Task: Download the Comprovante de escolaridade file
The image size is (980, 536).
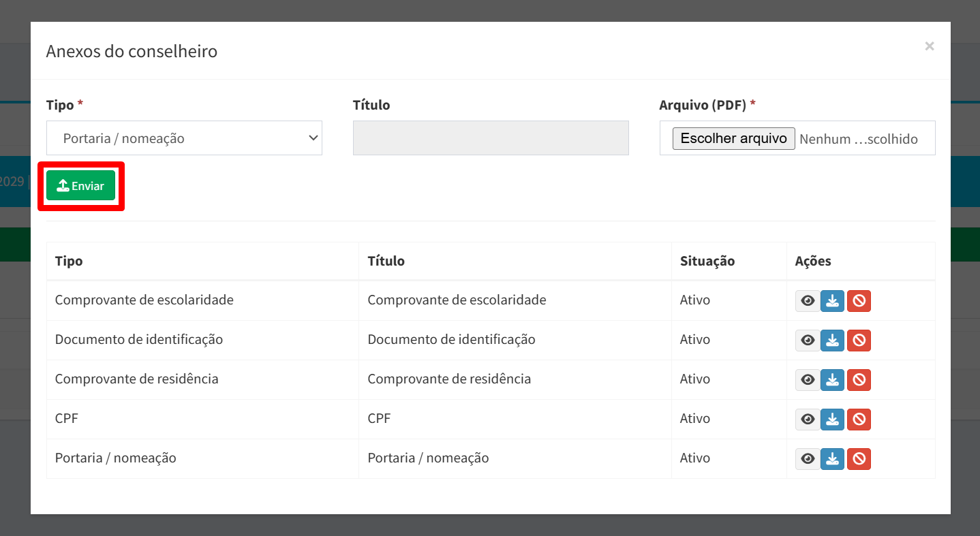Action: click(832, 301)
